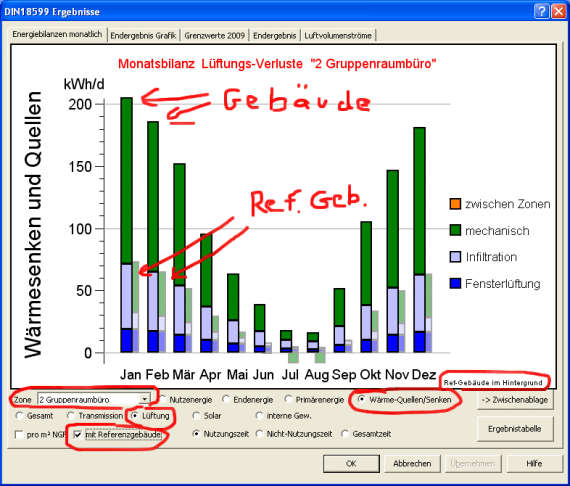Click the 'kWh/d' unit label
570x486 pixels.
point(84,84)
